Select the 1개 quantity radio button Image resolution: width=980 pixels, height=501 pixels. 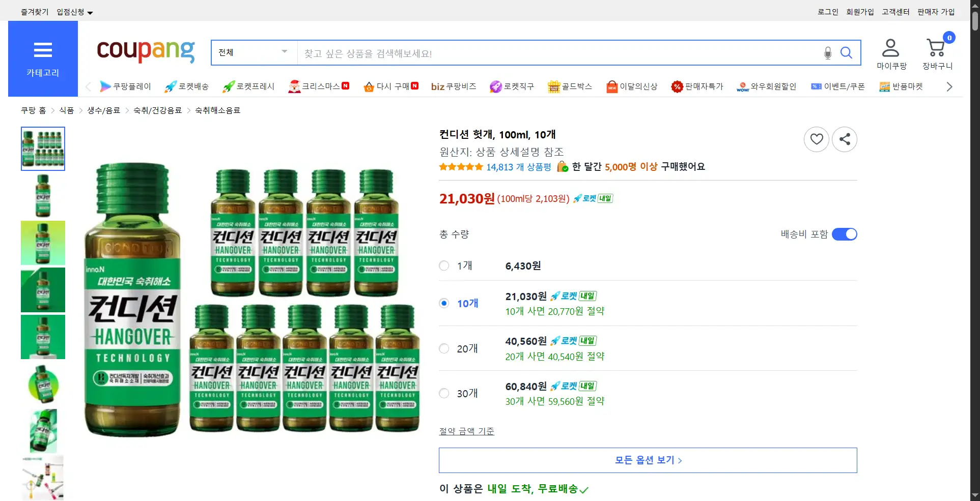point(444,266)
